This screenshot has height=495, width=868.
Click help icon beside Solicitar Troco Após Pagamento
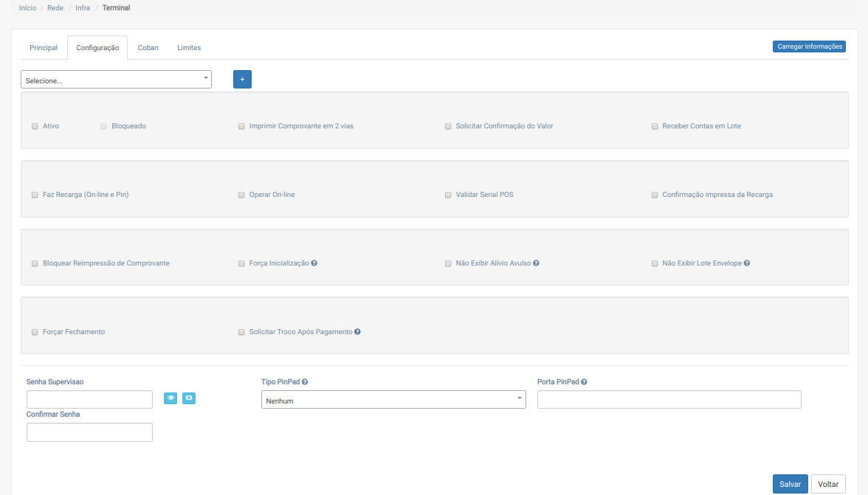coord(357,332)
